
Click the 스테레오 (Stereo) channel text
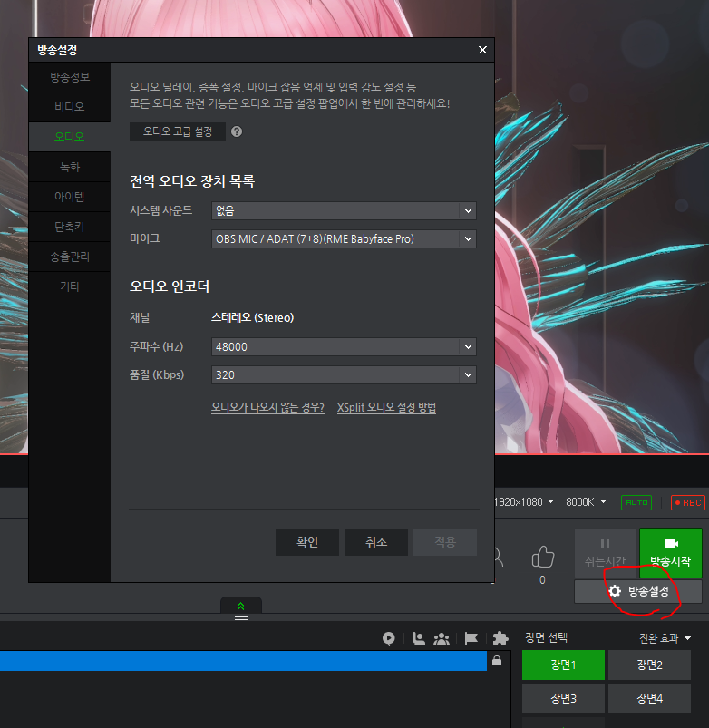[x=253, y=318]
